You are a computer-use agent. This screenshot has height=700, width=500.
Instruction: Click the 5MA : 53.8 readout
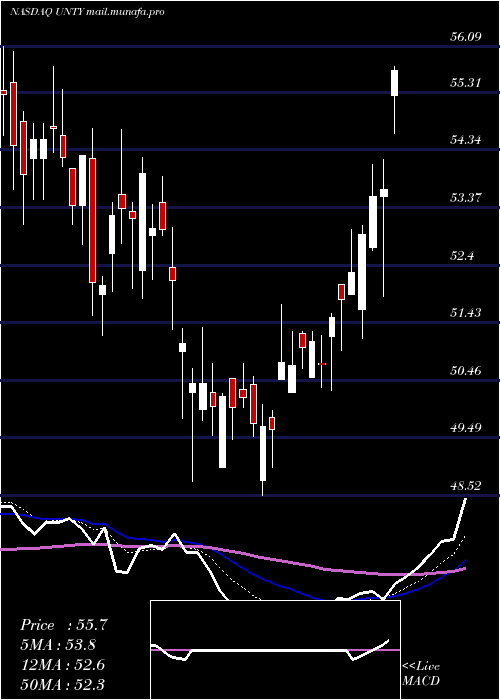(x=58, y=645)
